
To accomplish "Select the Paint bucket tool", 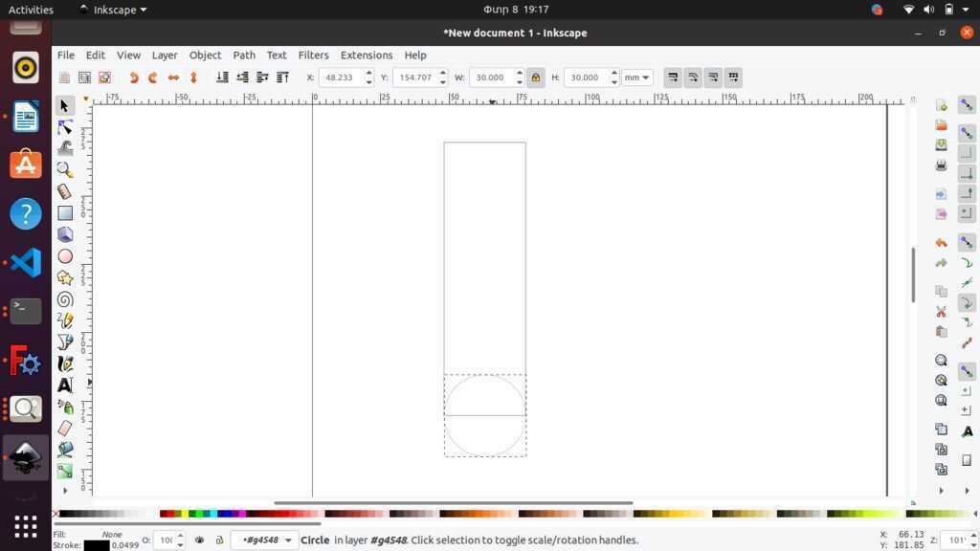I will [64, 450].
